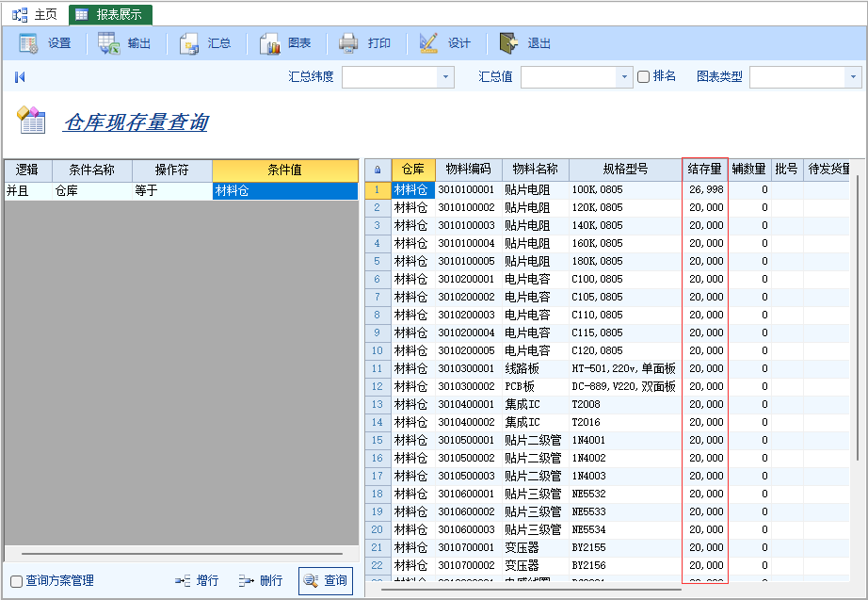The image size is (868, 600).
Task: Click the 设置 settings toolbar icon
Action: (27, 43)
